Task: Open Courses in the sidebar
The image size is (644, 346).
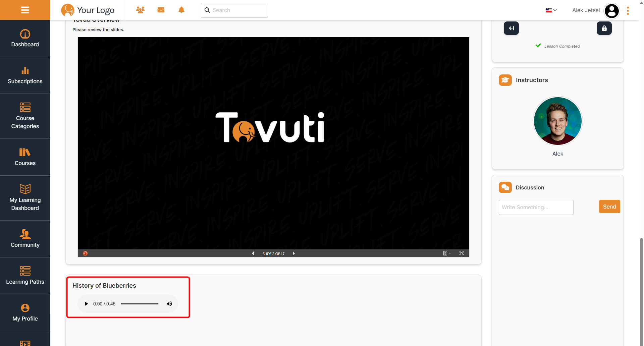Action: (25, 157)
